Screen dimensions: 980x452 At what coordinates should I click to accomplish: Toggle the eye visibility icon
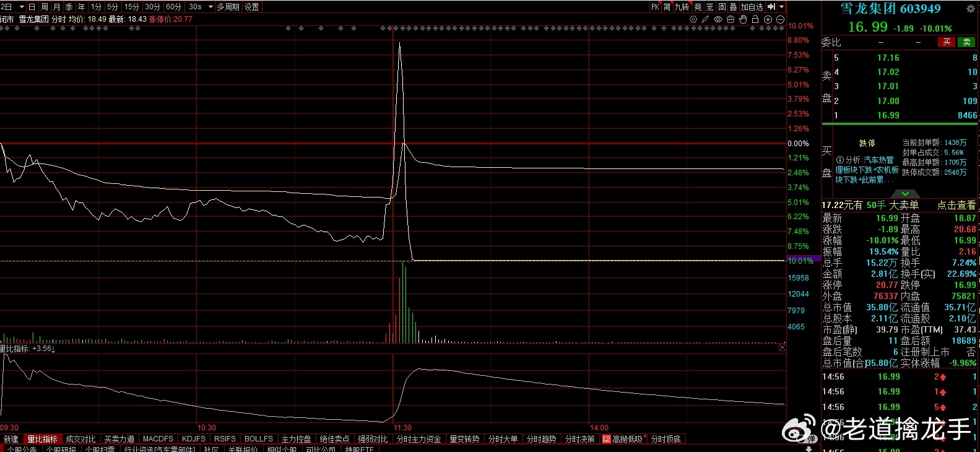(x=718, y=19)
